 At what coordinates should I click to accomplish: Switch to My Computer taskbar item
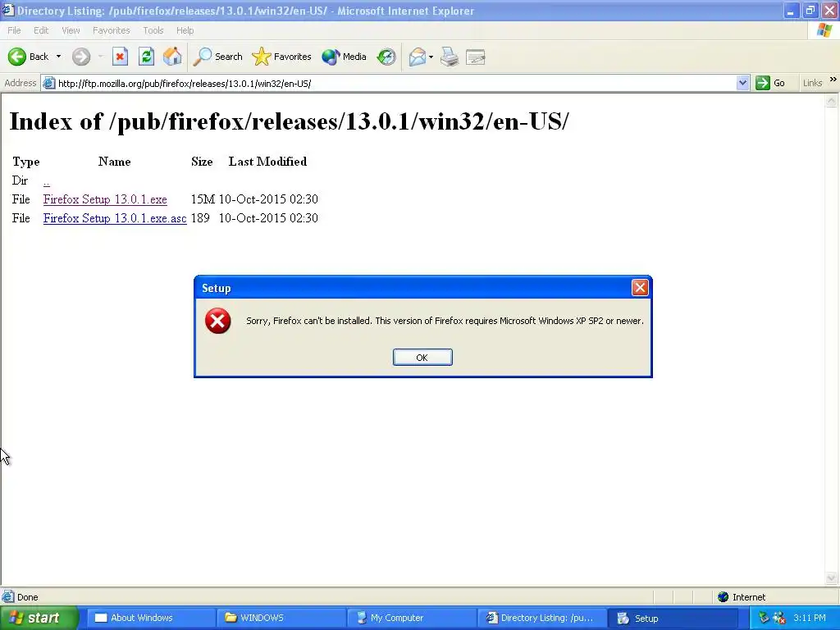(412, 618)
